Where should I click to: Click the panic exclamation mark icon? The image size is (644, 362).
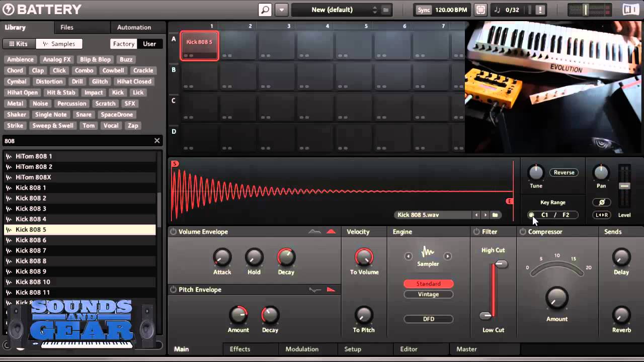[x=540, y=10]
